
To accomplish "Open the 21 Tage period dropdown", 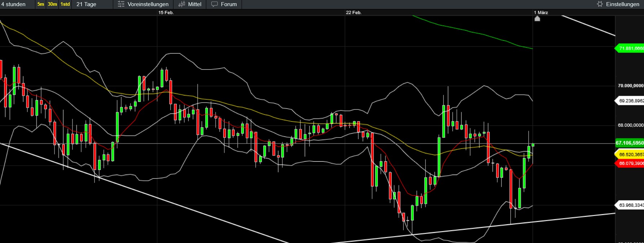I will 87,4.
